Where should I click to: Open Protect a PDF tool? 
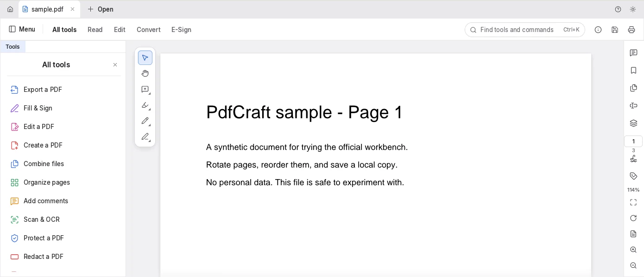click(63, 238)
